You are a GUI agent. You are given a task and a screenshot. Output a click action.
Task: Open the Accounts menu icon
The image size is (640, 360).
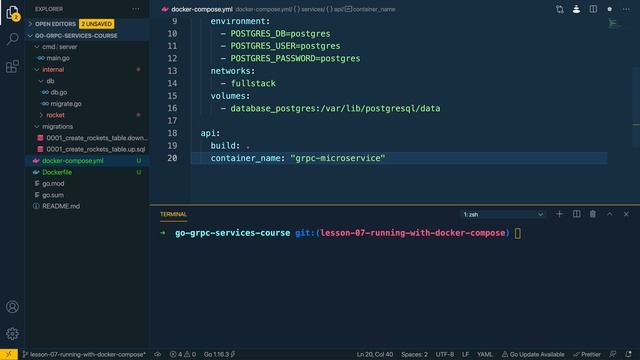[x=12, y=307]
